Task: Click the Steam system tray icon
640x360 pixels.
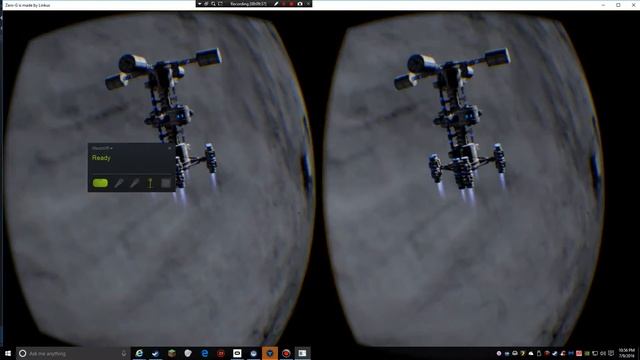Action: point(555,353)
